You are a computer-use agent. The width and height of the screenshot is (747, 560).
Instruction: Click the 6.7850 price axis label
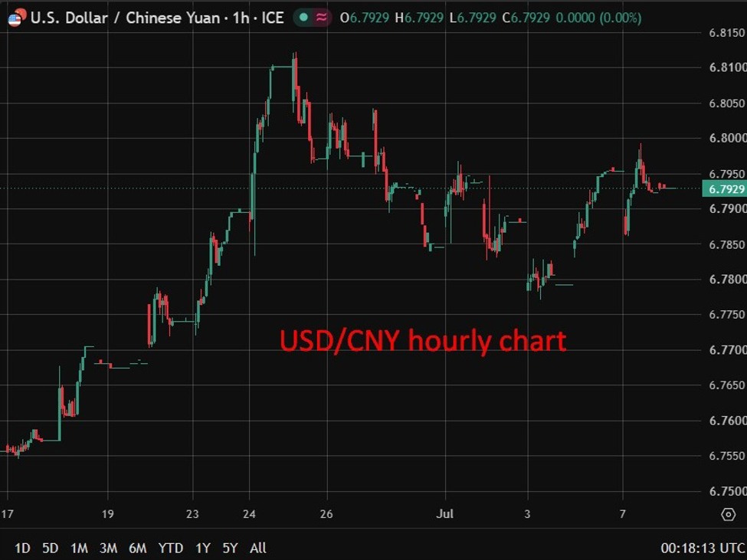(728, 244)
